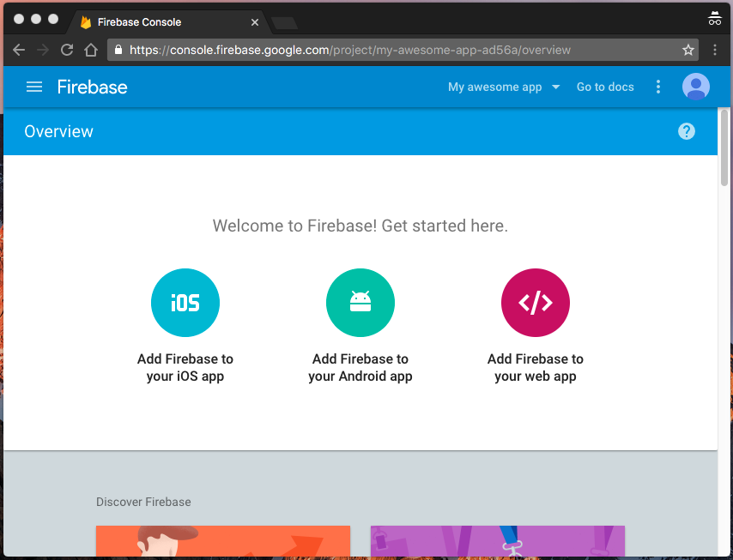733x560 pixels.
Task: Click Add Firebase to your web app
Action: [536, 368]
